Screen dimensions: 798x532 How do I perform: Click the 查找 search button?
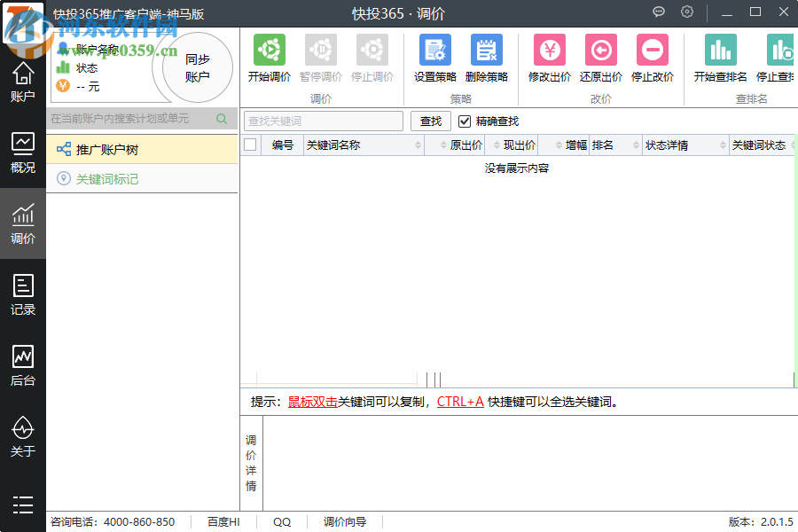pos(430,121)
